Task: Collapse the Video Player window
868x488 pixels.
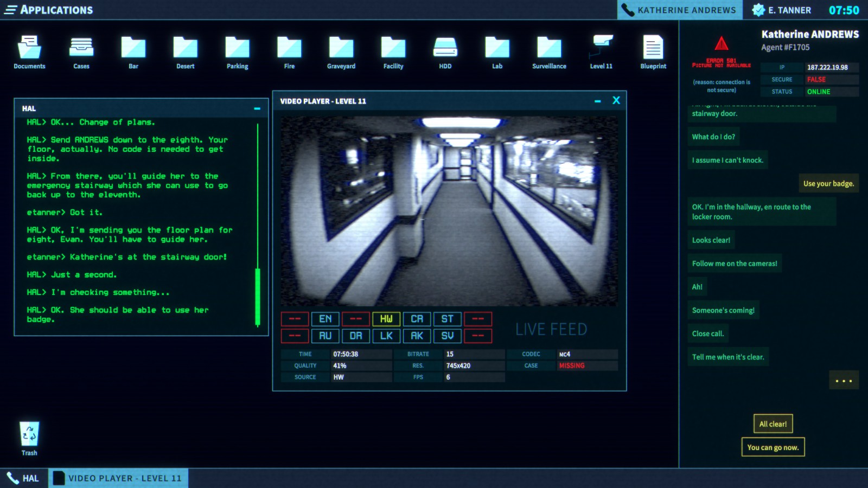Action: (597, 101)
